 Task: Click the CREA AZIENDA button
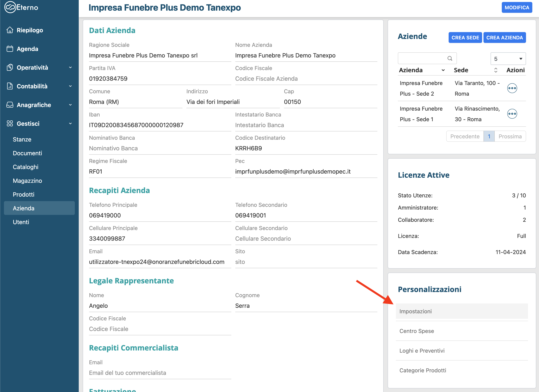click(x=504, y=38)
